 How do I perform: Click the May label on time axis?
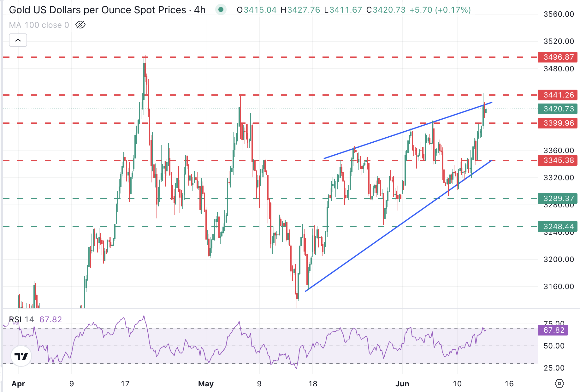tap(206, 384)
